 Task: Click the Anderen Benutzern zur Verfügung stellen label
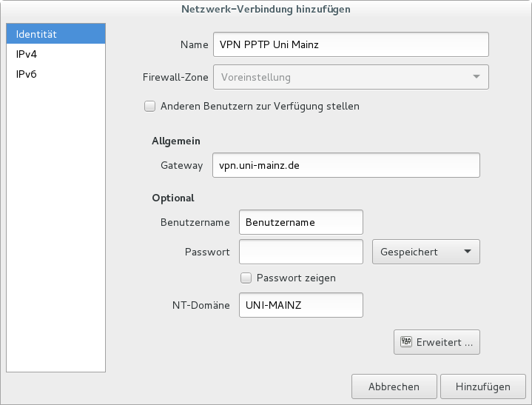[x=260, y=107]
